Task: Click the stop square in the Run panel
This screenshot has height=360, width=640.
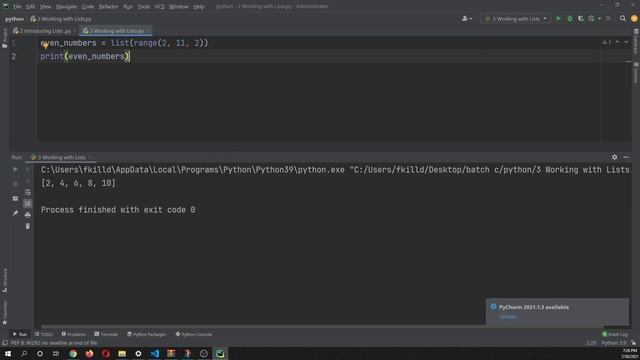Action: [15, 184]
